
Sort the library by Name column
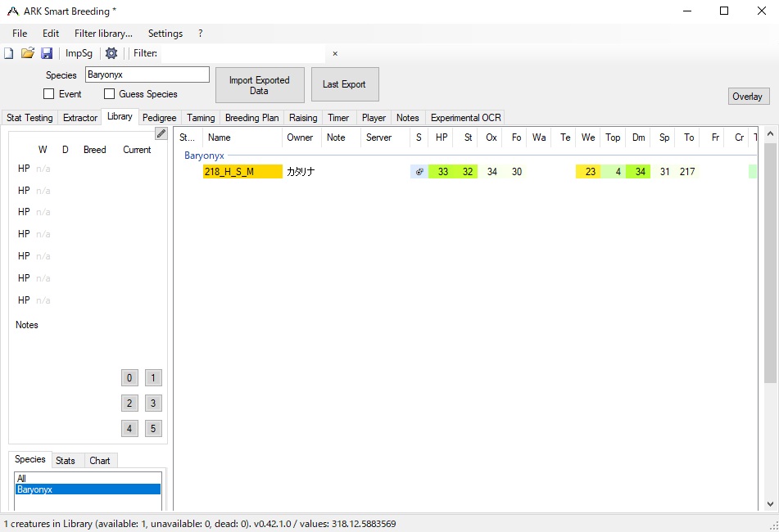click(x=242, y=138)
